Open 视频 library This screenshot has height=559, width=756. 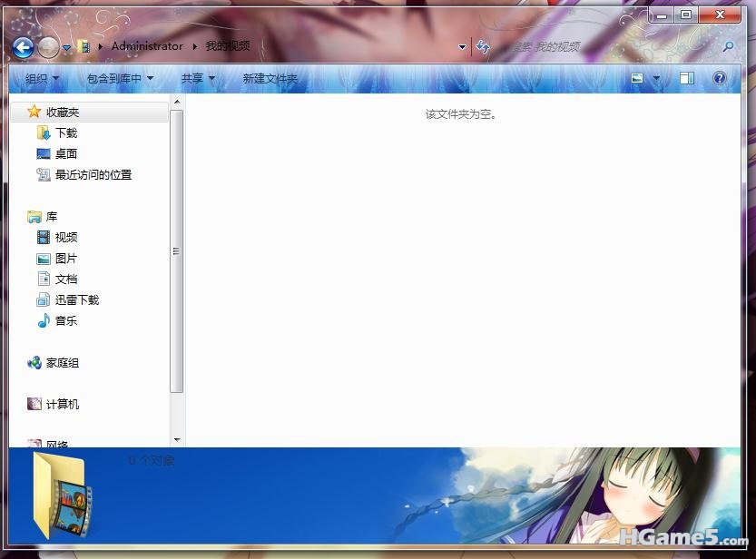66,237
